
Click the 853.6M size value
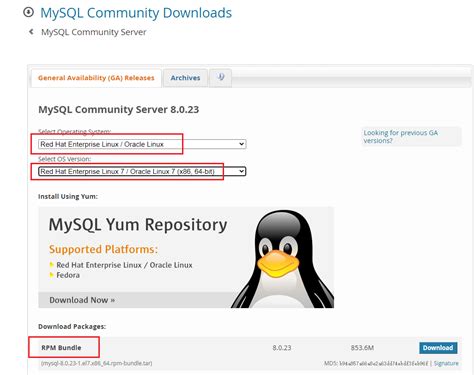362,348
